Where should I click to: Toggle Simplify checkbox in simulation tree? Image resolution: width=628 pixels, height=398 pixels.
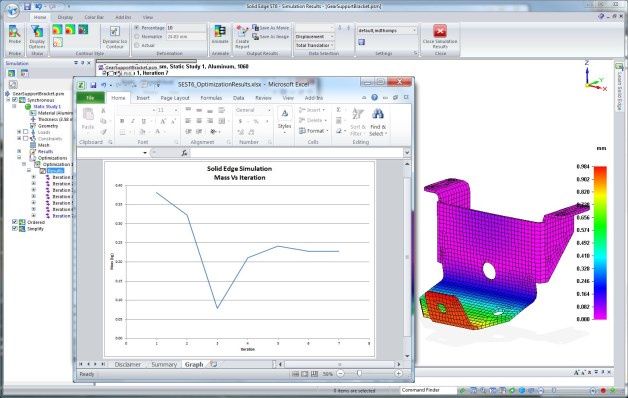pos(15,229)
